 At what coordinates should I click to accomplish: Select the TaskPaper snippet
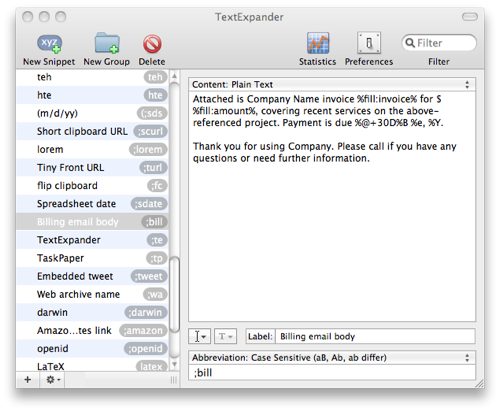pos(92,258)
